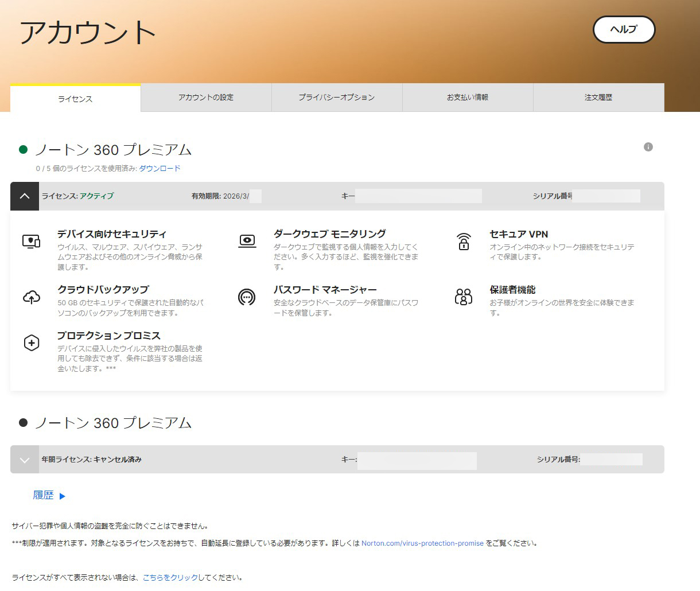Click the パスワード マネージャー heading
The width and height of the screenshot is (700, 591).
[x=325, y=290]
